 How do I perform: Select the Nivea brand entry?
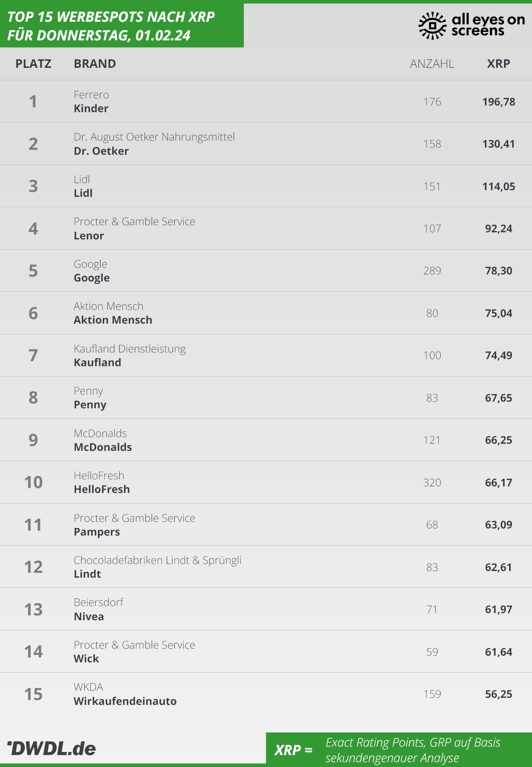89,617
